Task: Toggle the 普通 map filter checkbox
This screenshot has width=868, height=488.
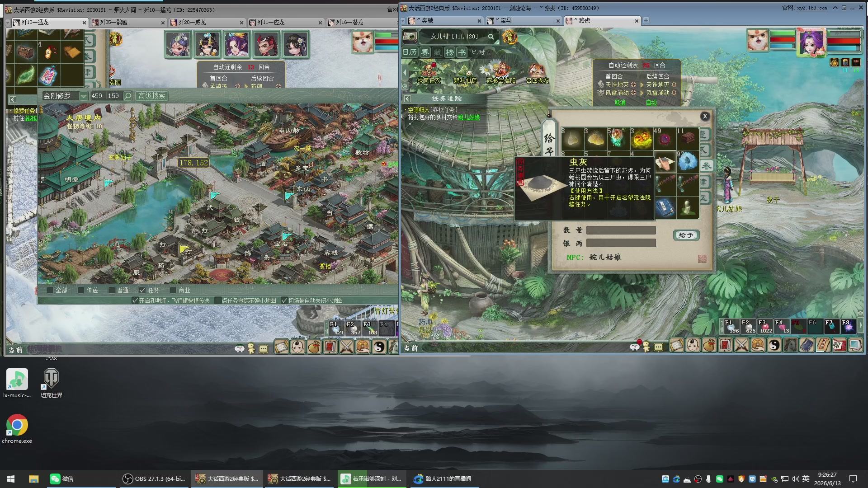Action: [x=112, y=290]
